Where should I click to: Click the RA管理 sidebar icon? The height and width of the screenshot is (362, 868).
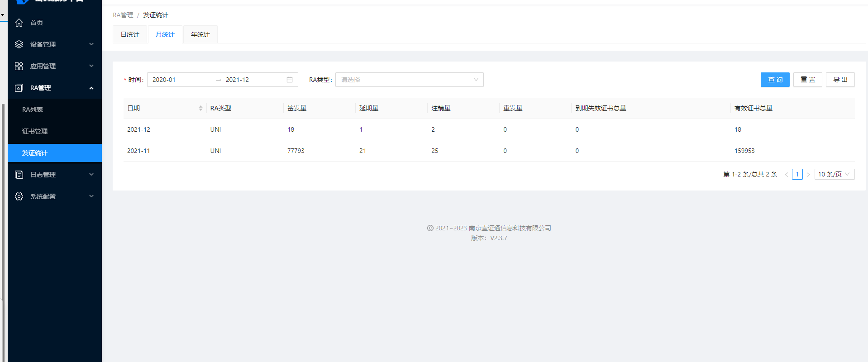pos(19,88)
